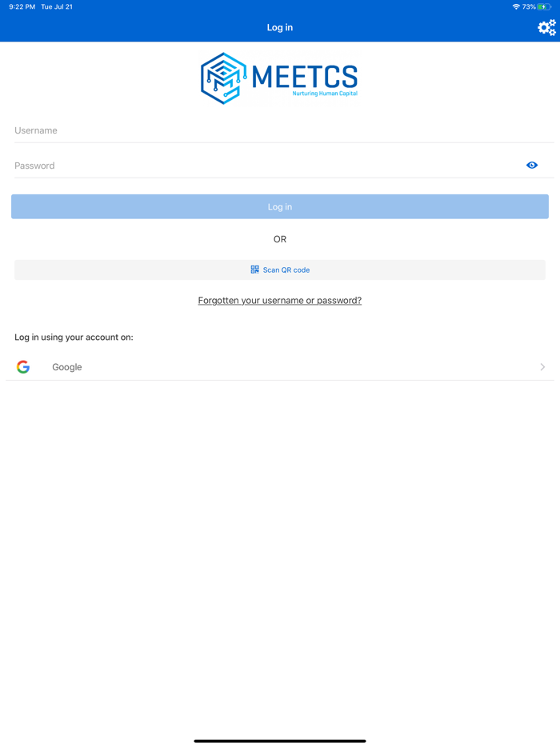This screenshot has width=560, height=747.
Task: Tap the Log in header title
Action: tap(280, 27)
